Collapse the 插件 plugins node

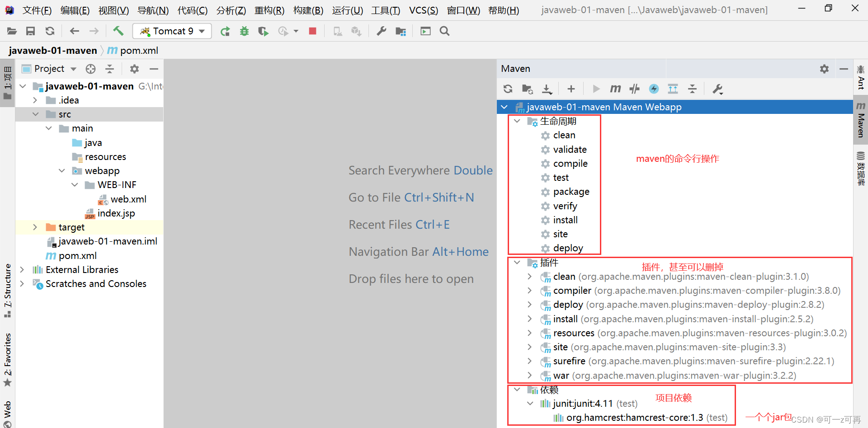[x=517, y=262]
